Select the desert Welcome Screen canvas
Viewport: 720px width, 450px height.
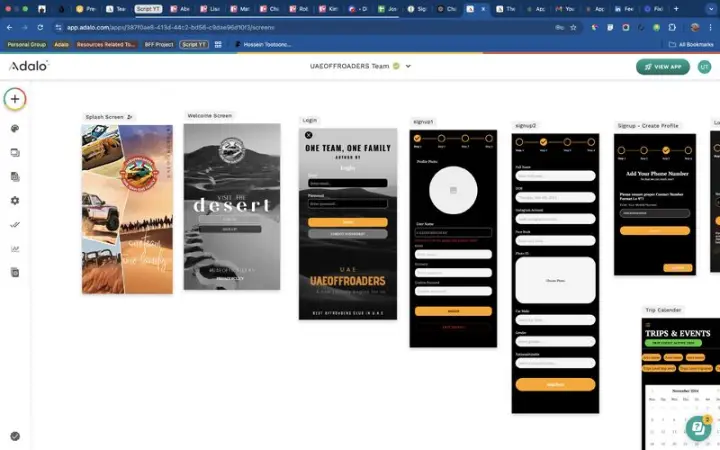coord(232,207)
